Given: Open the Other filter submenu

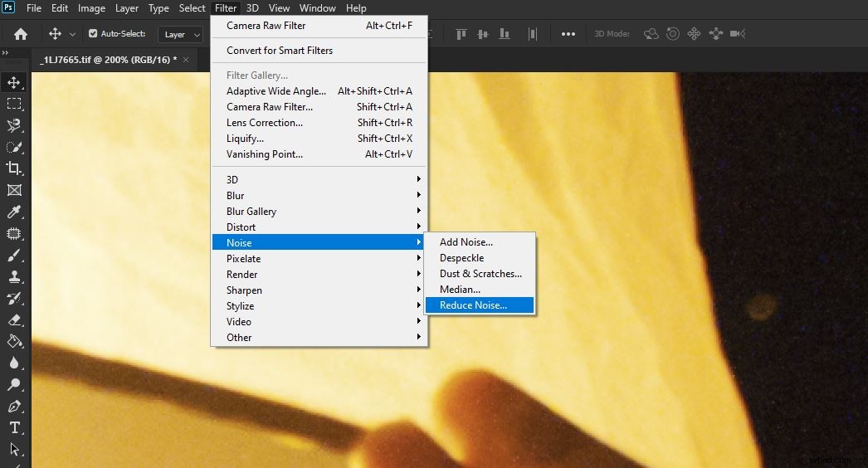Looking at the screenshot, I should click(319, 337).
